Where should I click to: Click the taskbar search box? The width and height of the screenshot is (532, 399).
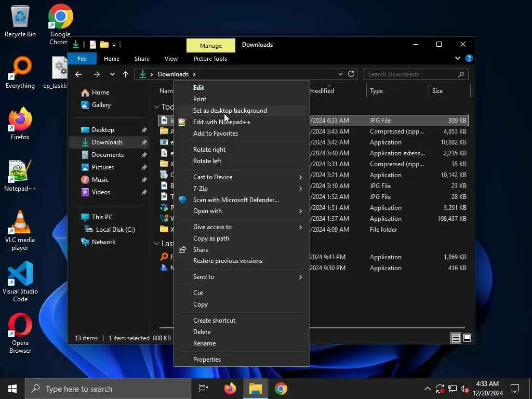pos(108,389)
